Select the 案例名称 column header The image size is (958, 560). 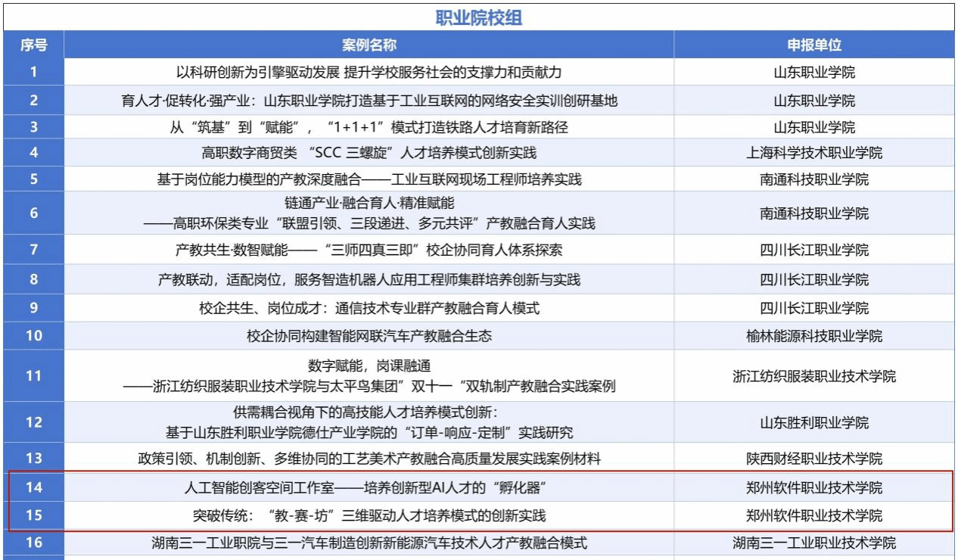[x=369, y=45]
